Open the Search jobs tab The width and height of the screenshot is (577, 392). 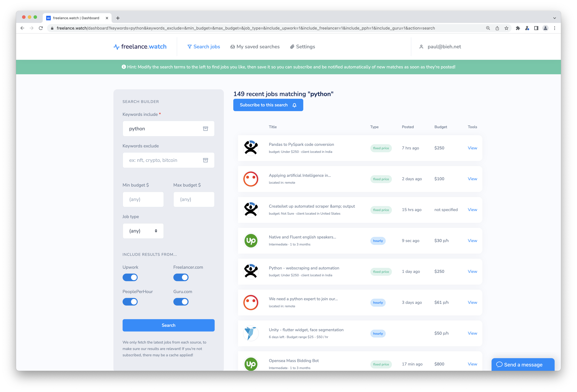pos(204,47)
